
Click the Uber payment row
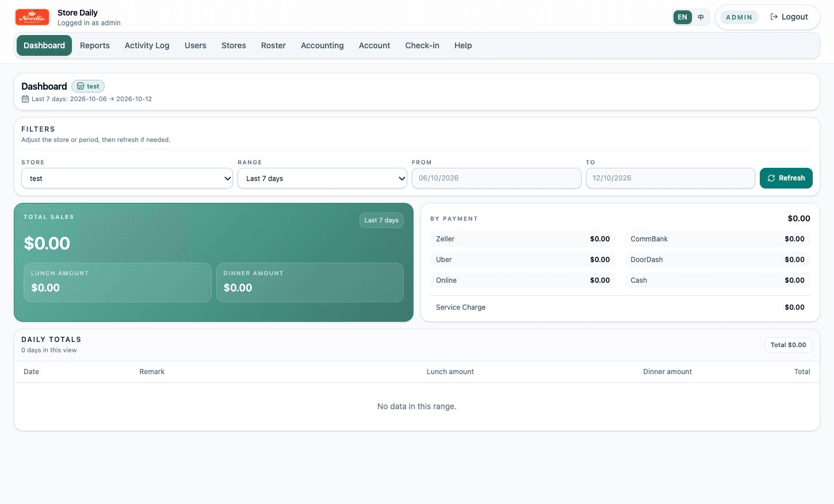[523, 260]
